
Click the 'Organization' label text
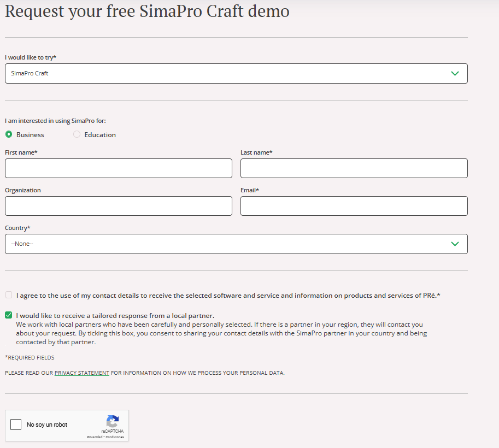tap(23, 190)
